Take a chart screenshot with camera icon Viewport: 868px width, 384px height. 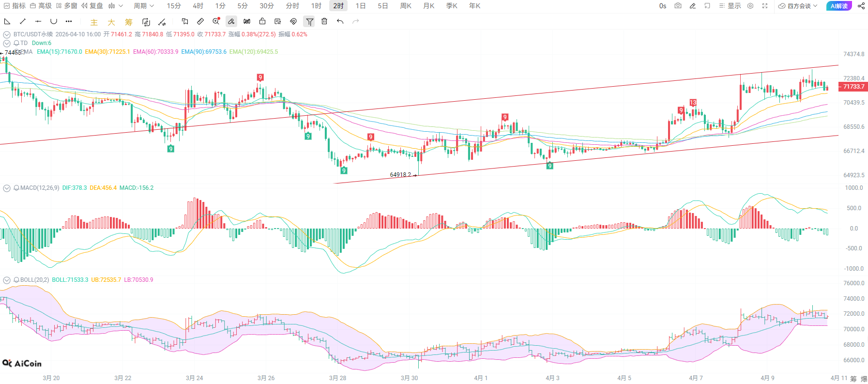[678, 6]
